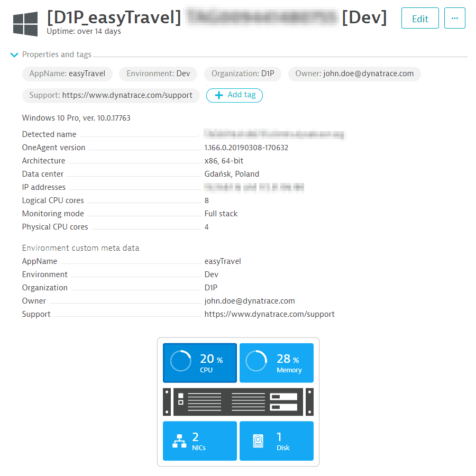Open the CPU usage tile
The height and width of the screenshot is (476, 476).
(200, 363)
